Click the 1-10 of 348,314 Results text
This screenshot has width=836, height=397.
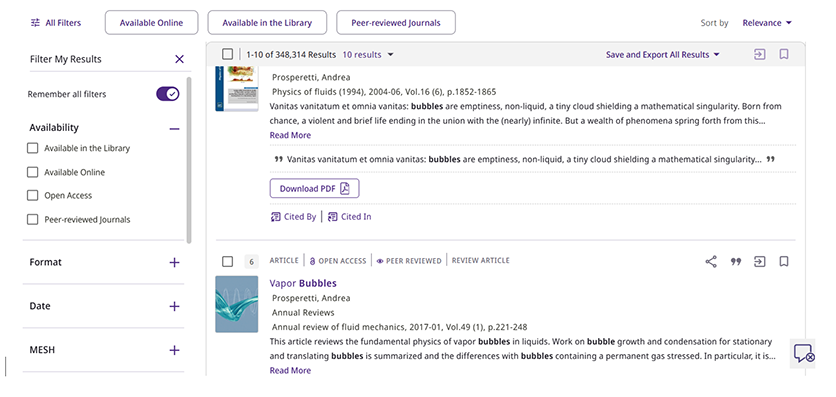(x=291, y=54)
